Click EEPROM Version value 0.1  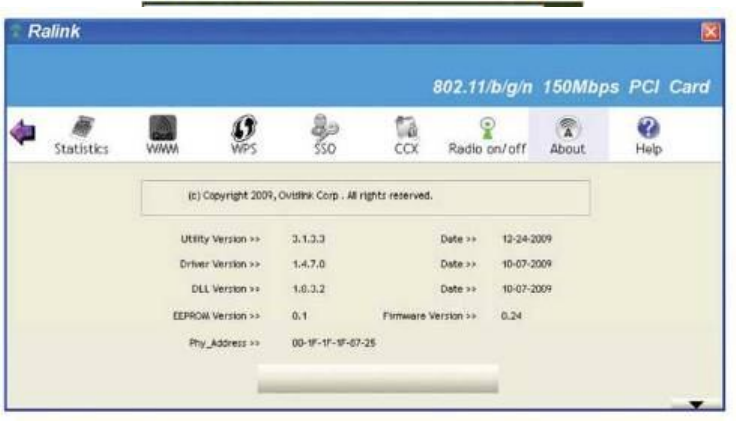click(299, 315)
